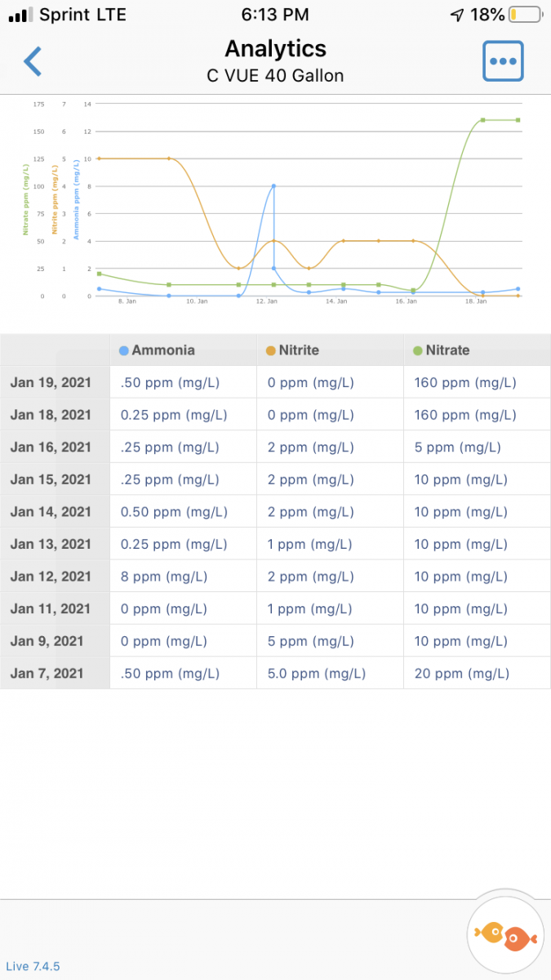The image size is (551, 980).
Task: Tap the location arrow status icon
Action: 457,15
